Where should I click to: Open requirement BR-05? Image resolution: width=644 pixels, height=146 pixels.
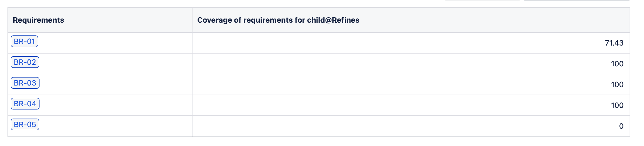pos(25,125)
